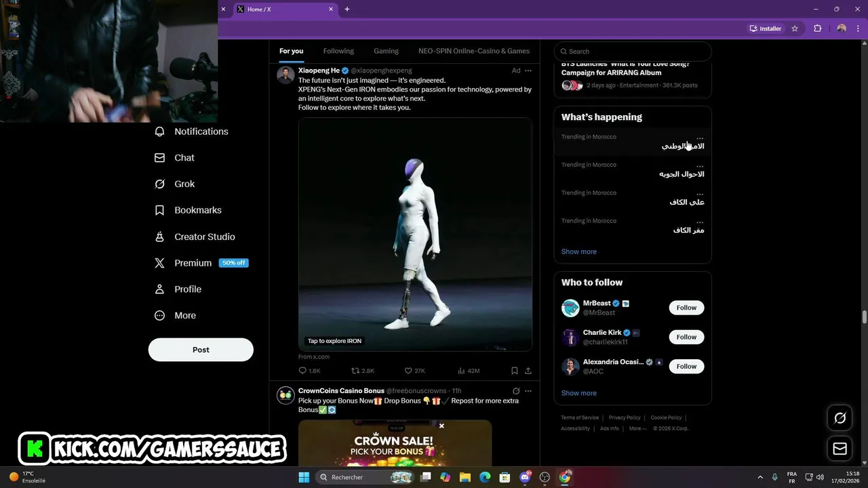Open Grok in the left sidebar

[175, 184]
